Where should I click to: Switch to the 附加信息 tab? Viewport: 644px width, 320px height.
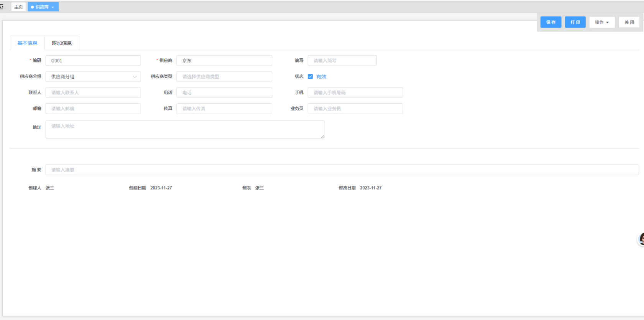tap(62, 43)
